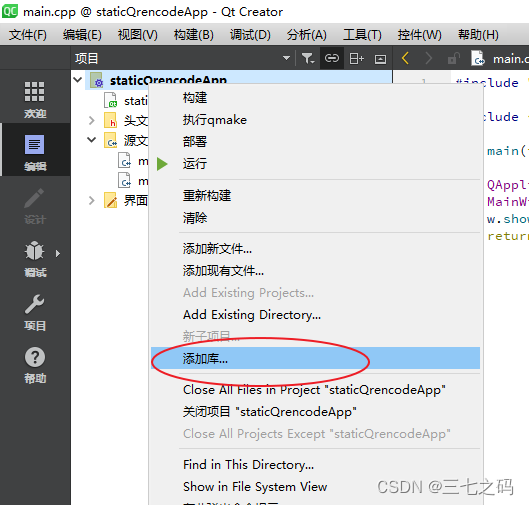
Task: Click the split panel icon
Action: pyautogui.click(x=356, y=59)
